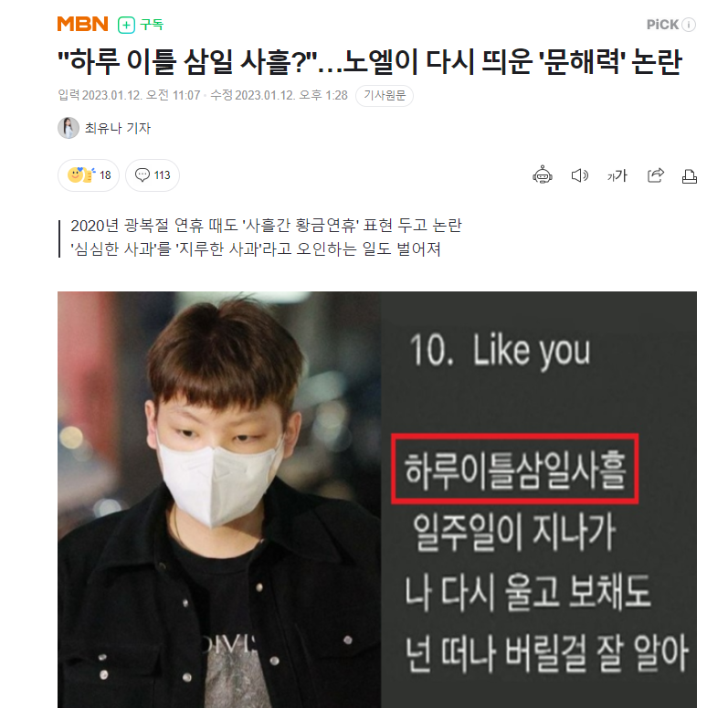Open the AI summary robot icon

[x=542, y=175]
